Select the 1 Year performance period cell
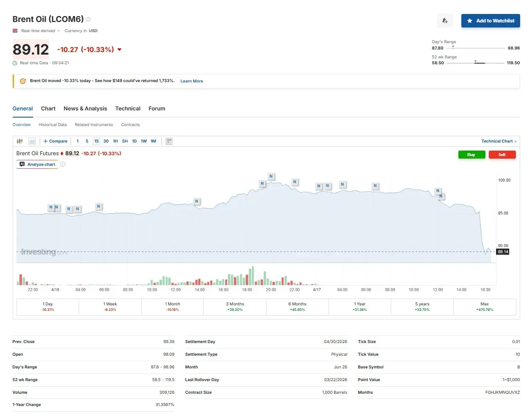This screenshot has width=529, height=420. point(360,307)
